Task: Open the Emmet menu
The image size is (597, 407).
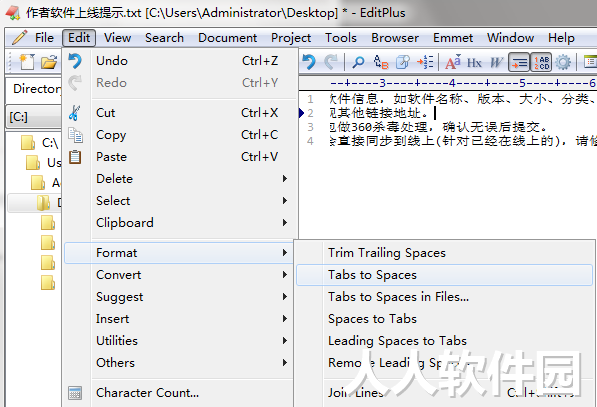Action: (453, 38)
